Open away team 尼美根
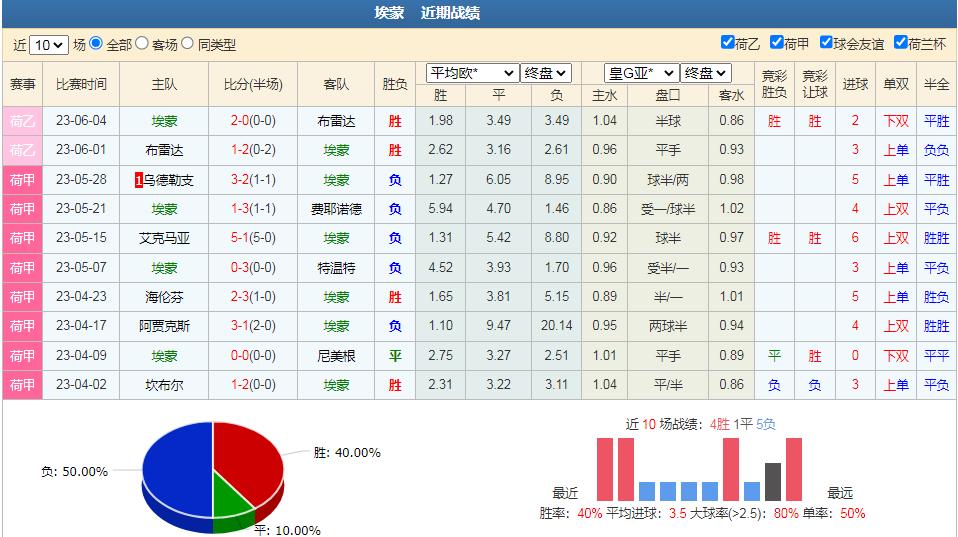Screen dimensions: 958x537 pyautogui.click(x=336, y=356)
